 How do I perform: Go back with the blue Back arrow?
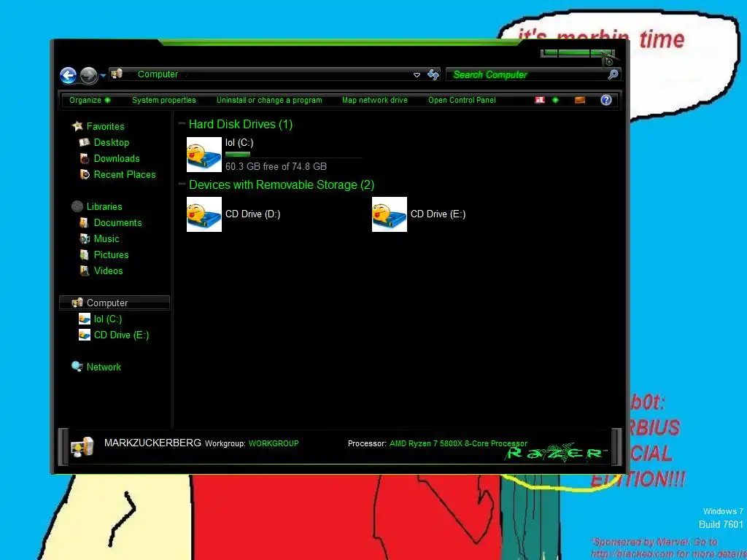click(x=68, y=75)
